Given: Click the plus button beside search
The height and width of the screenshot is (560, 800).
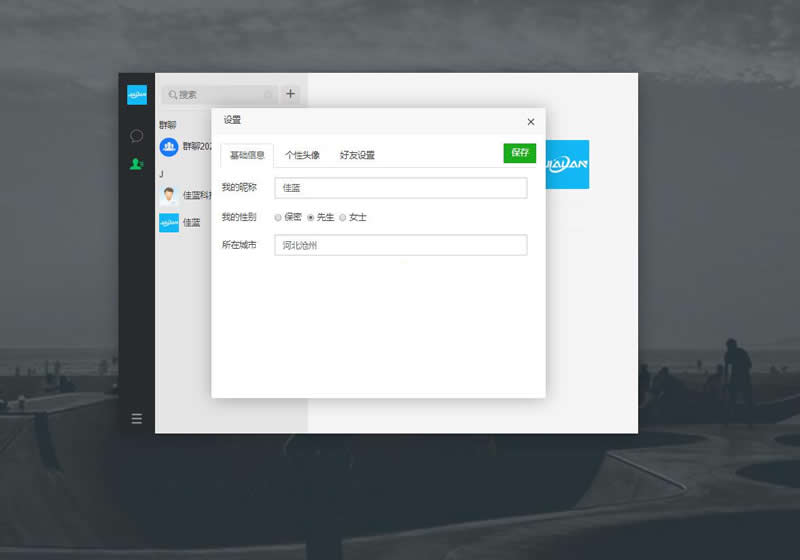Looking at the screenshot, I should click(x=290, y=94).
